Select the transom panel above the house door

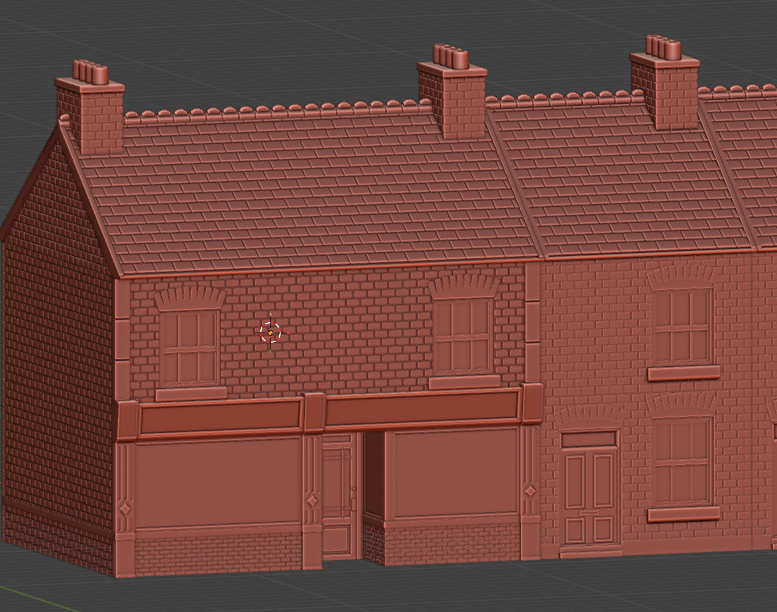[x=589, y=439]
